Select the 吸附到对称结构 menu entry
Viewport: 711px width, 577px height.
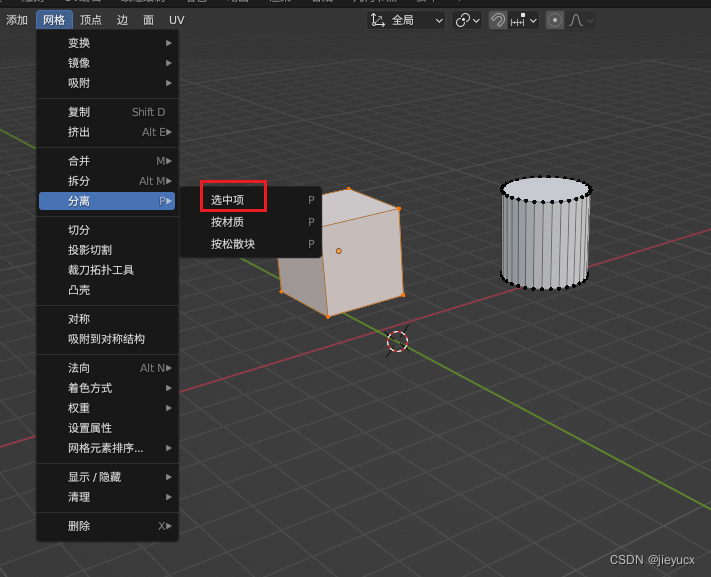point(107,339)
